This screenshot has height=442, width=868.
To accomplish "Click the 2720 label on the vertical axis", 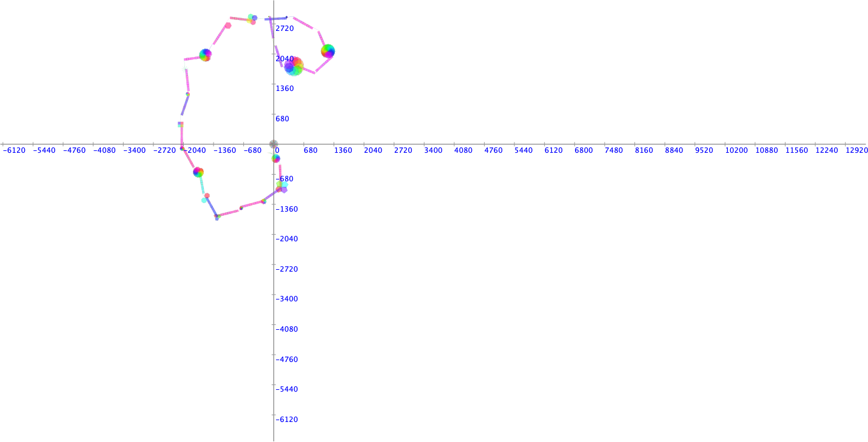I will (x=284, y=28).
